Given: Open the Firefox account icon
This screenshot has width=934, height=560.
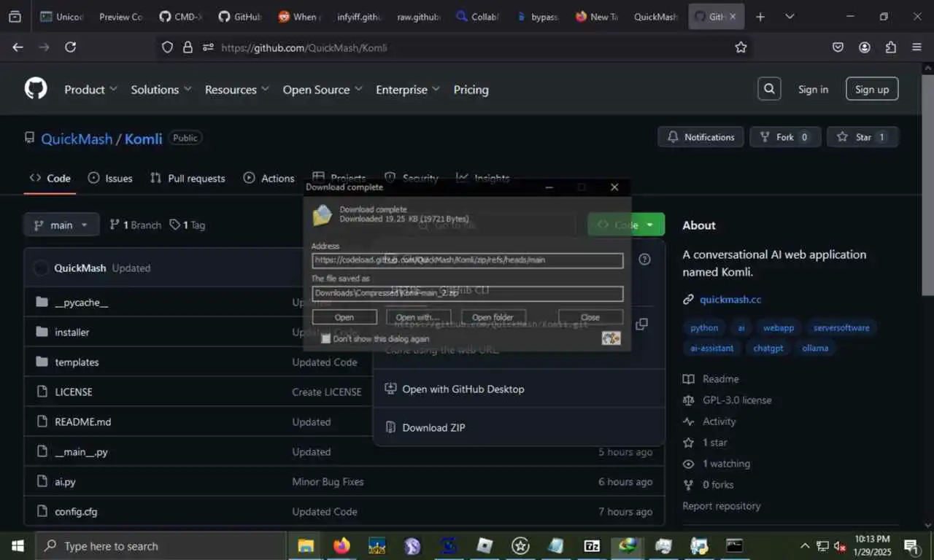Looking at the screenshot, I should click(x=865, y=47).
